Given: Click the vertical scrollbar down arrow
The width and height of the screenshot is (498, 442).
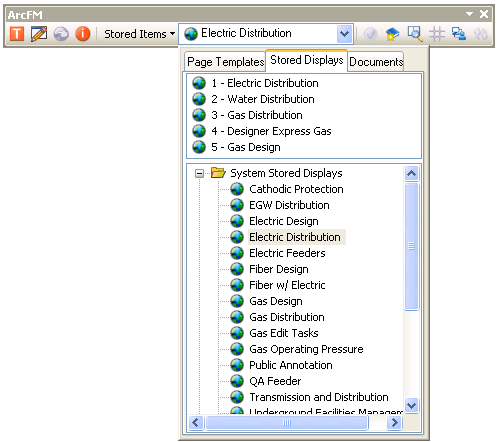Looking at the screenshot, I should pyautogui.click(x=411, y=406).
